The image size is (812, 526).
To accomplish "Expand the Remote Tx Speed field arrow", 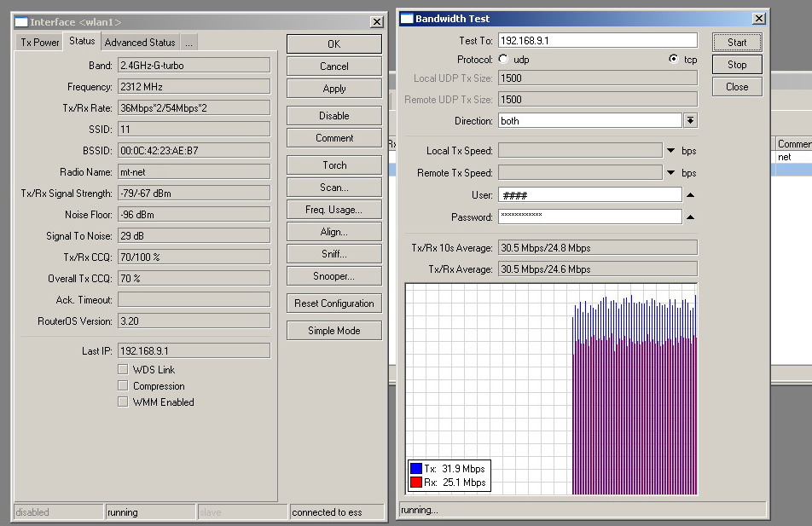I will [671, 173].
